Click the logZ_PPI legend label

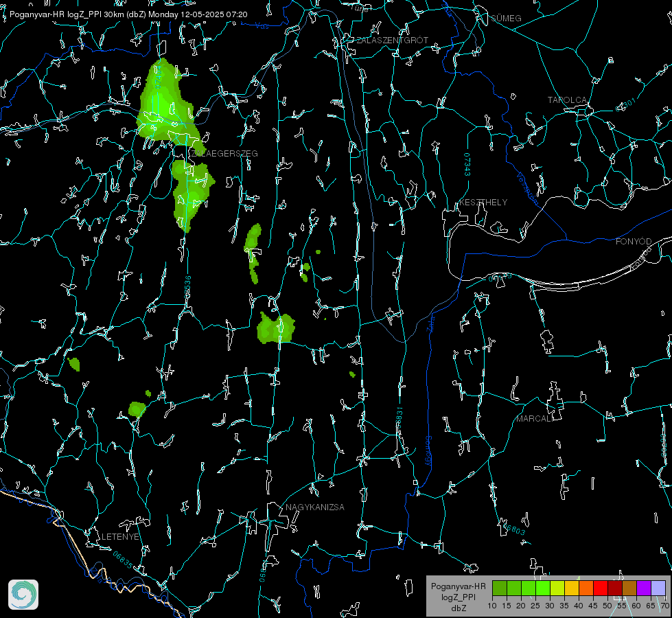tap(459, 597)
